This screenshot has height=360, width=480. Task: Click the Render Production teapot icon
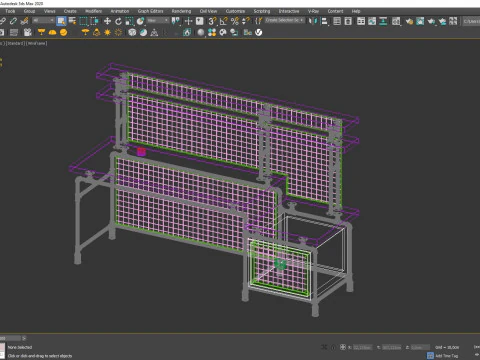pos(431,21)
